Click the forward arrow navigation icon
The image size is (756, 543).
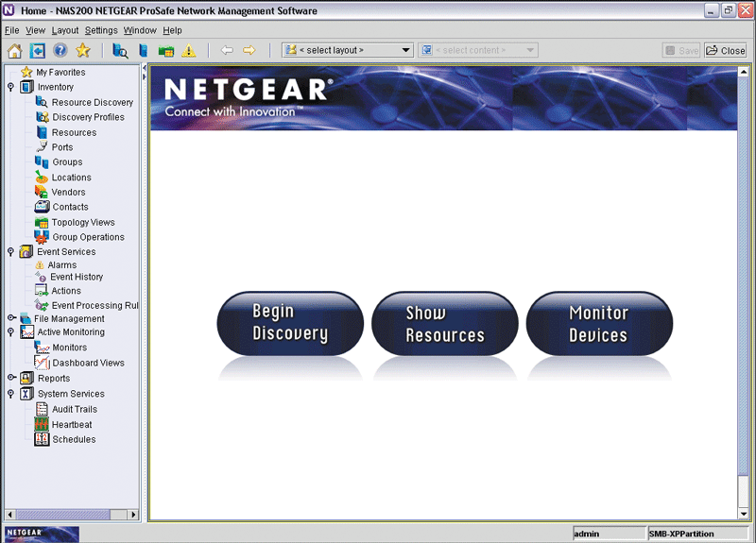pos(249,51)
